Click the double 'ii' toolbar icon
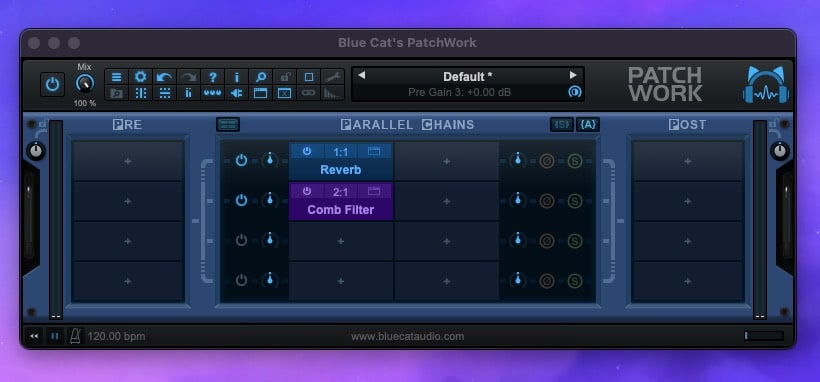Screen dimensions: 820x382 (188, 93)
